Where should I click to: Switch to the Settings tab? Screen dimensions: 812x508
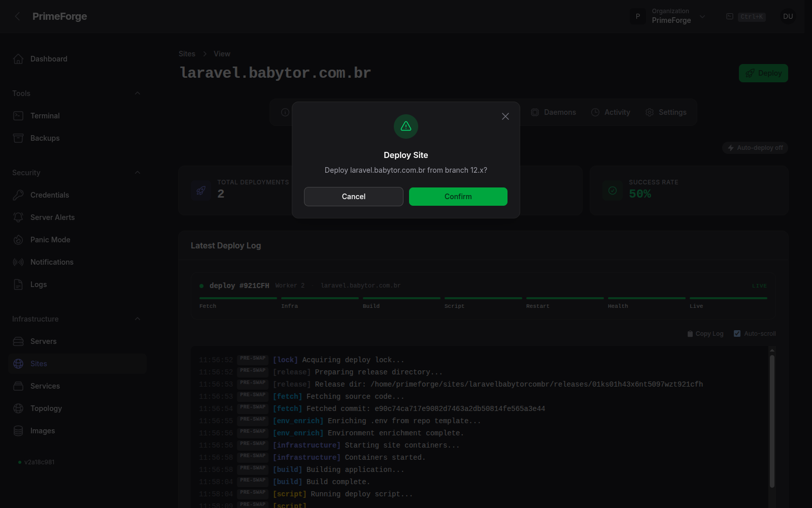coord(666,112)
